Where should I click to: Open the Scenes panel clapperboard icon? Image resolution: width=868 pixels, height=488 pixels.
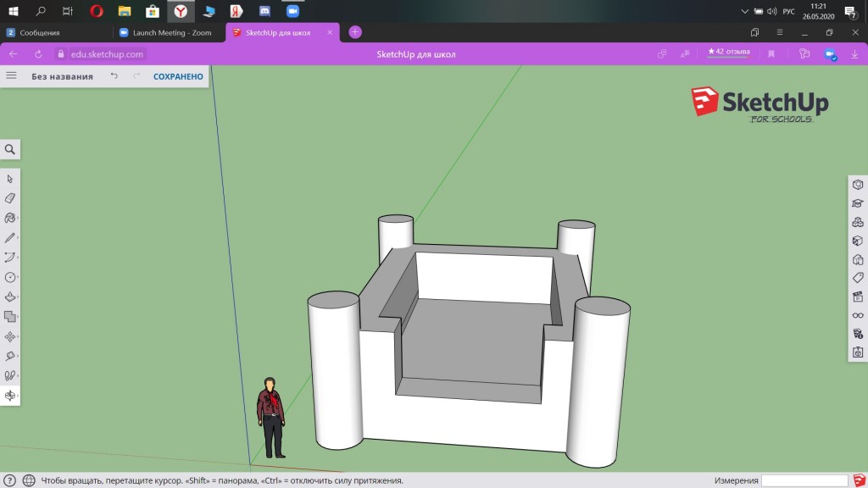[x=858, y=297]
